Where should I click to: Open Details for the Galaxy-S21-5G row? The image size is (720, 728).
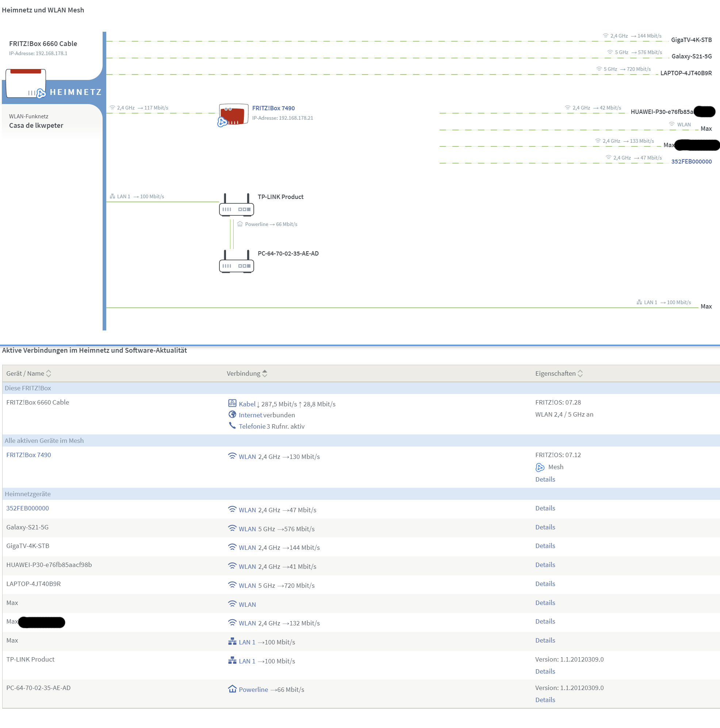click(x=545, y=527)
